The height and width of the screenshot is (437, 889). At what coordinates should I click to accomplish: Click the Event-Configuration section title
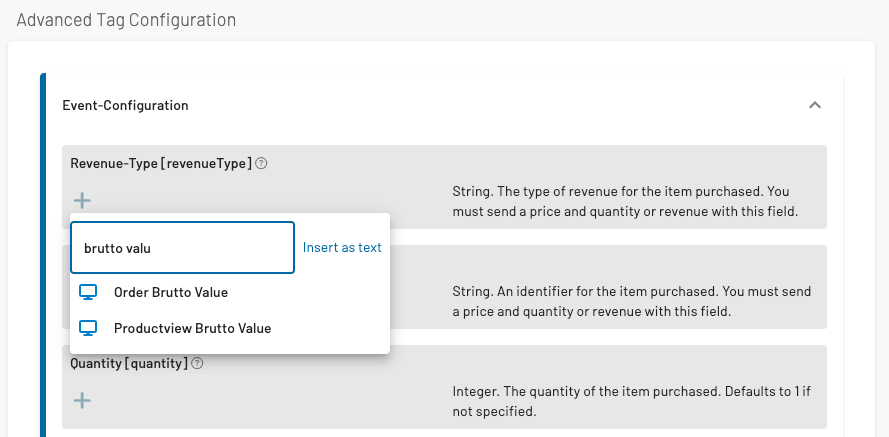point(125,105)
